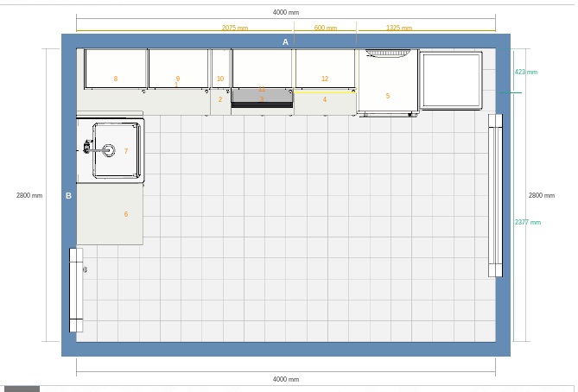Click the 600 mm dimension label

(x=325, y=28)
